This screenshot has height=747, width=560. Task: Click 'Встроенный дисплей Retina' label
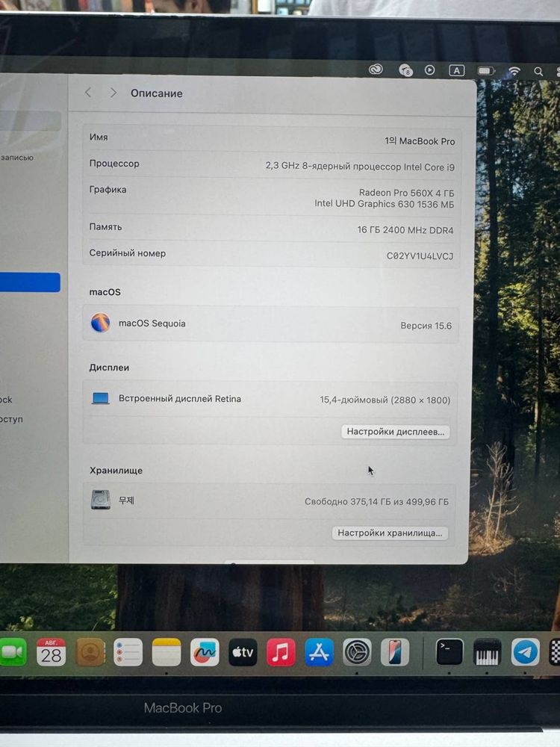click(x=179, y=399)
